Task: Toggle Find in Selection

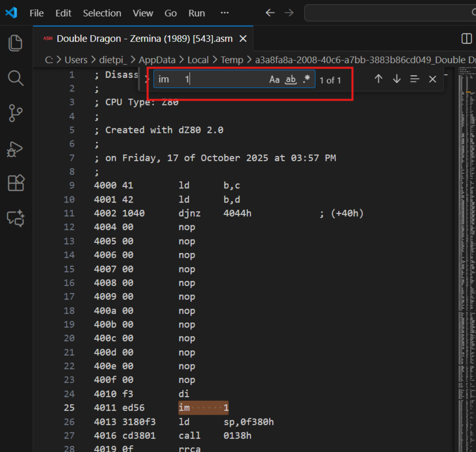Action: [x=415, y=79]
